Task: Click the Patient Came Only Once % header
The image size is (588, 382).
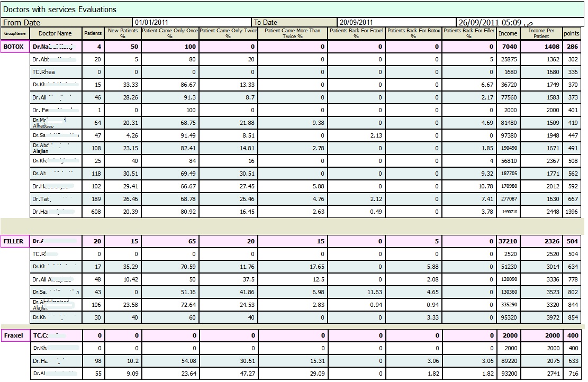Action: 170,33
